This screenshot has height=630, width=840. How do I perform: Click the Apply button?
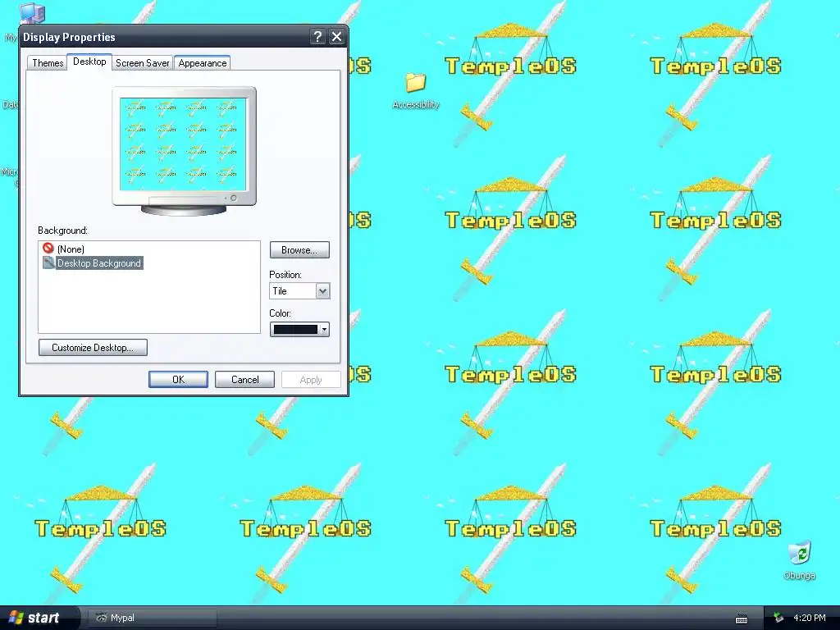pos(311,379)
